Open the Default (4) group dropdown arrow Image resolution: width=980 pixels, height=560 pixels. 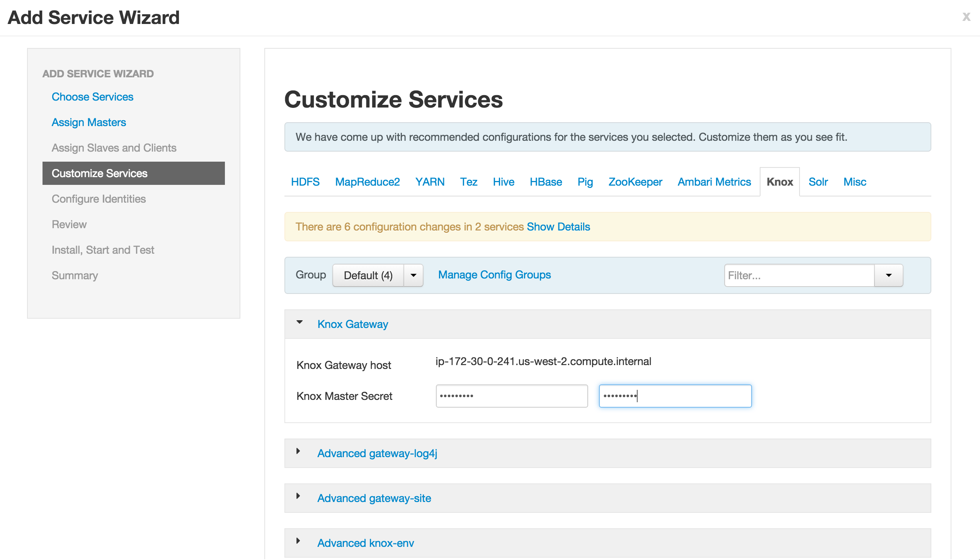413,275
